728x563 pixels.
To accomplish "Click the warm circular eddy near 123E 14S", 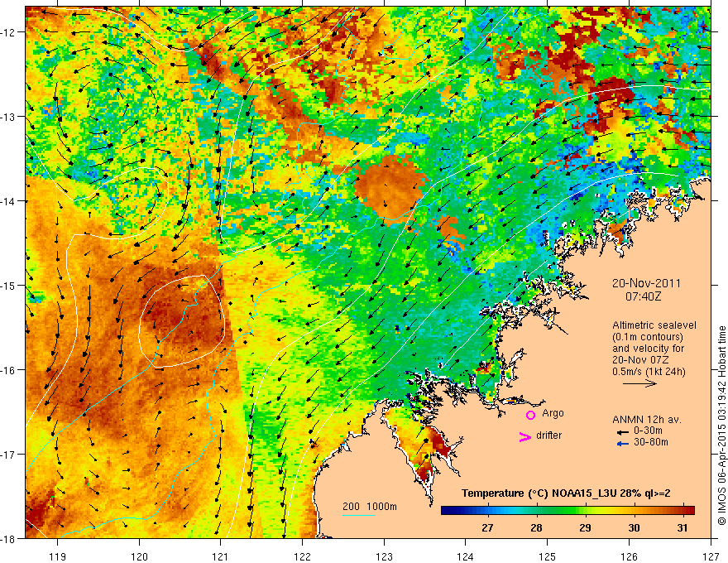I will coord(390,188).
